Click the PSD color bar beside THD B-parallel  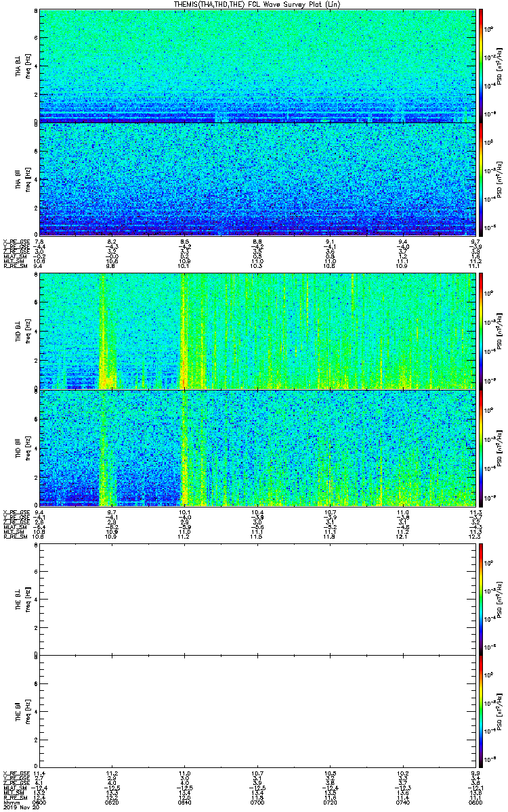coord(482,447)
